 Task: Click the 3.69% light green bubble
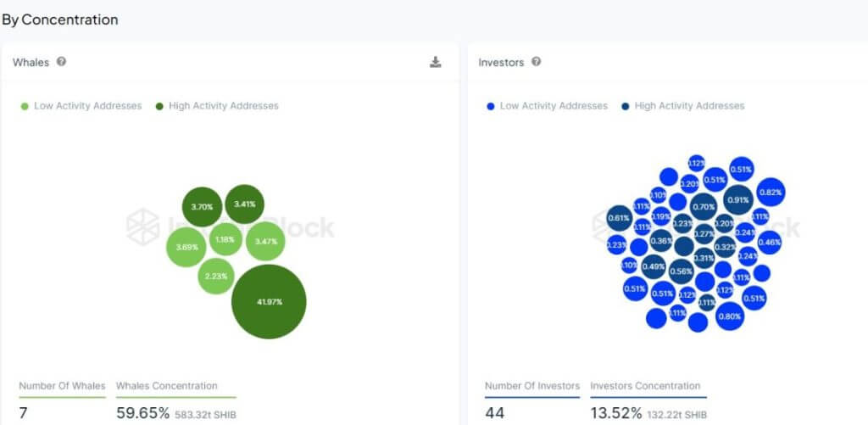[186, 247]
